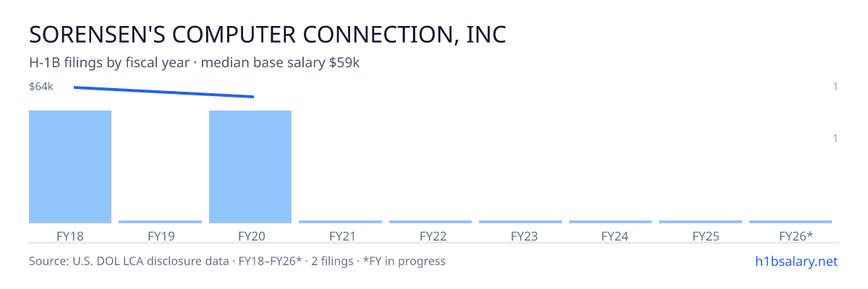Click the top right axis value 1
The image size is (868, 289).
tap(835, 87)
